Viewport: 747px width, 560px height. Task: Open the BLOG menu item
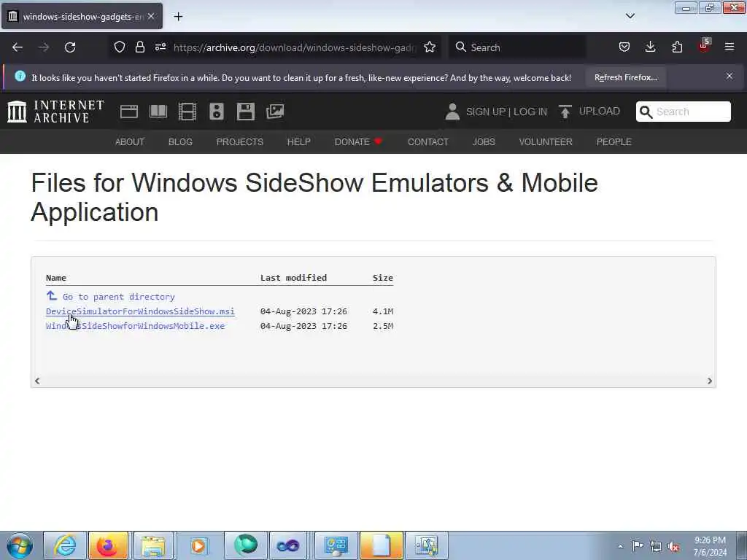[181, 142]
